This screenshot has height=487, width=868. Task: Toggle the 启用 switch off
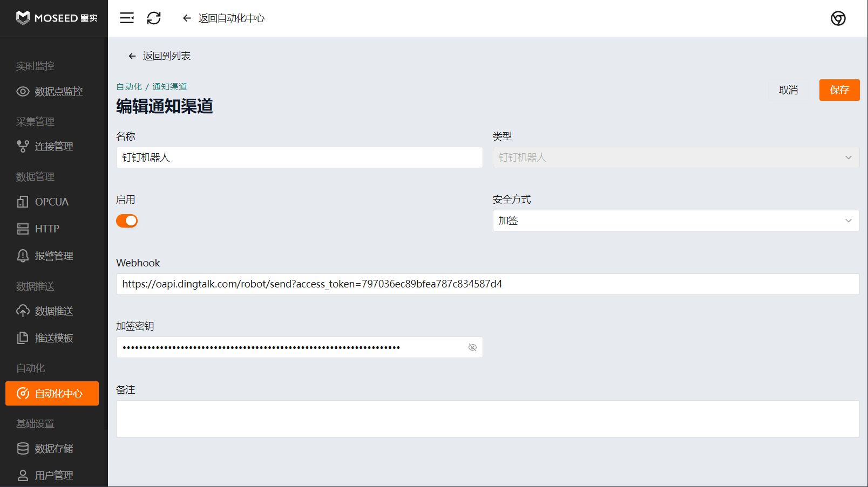point(127,221)
